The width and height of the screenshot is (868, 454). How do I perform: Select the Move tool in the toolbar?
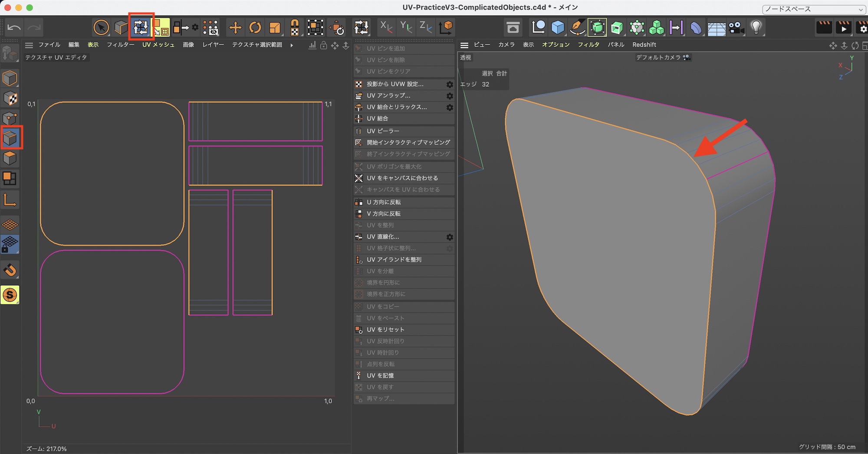click(x=235, y=28)
